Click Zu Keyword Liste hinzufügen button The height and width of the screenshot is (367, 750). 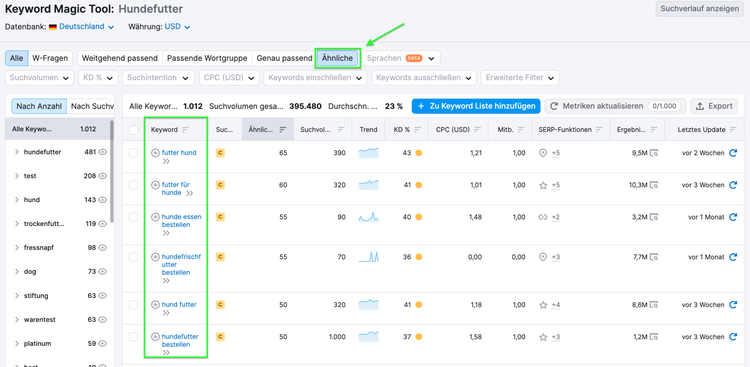coord(476,106)
